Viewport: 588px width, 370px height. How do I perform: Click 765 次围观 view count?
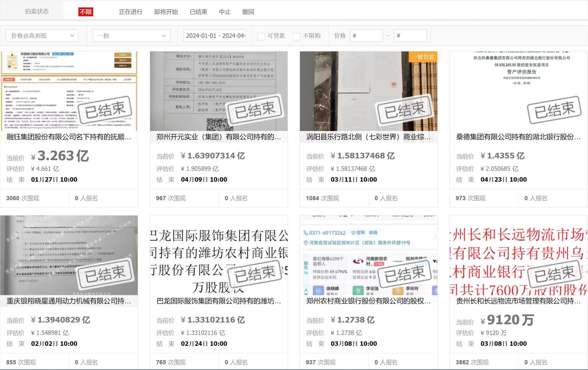click(x=171, y=362)
